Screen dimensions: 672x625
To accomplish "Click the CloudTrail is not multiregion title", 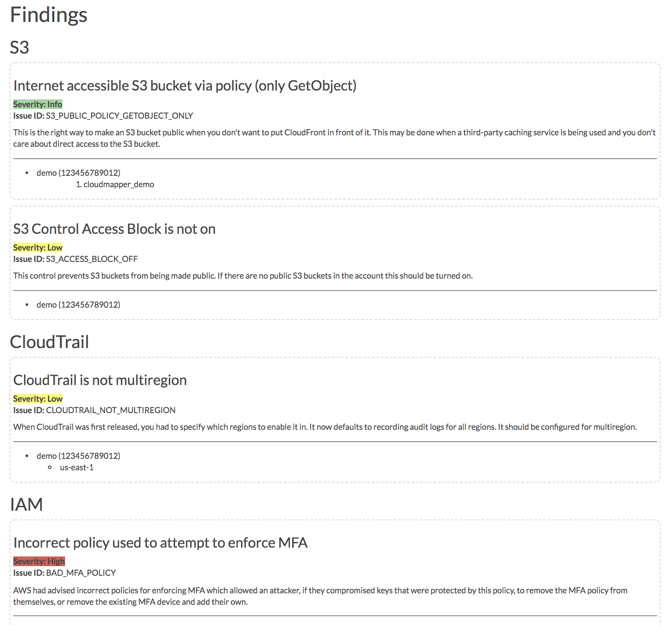I will pos(100,380).
